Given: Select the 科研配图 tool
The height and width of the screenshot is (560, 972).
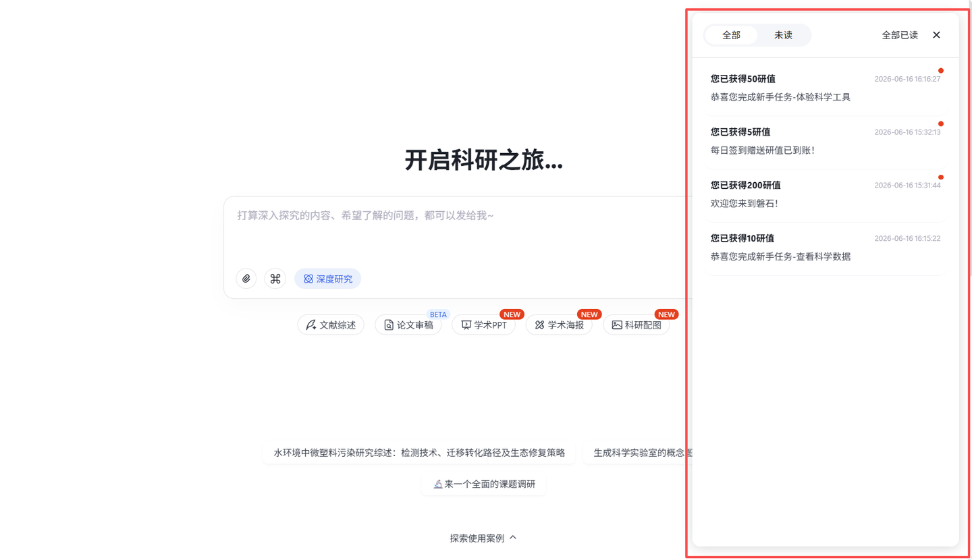Looking at the screenshot, I should coord(636,325).
